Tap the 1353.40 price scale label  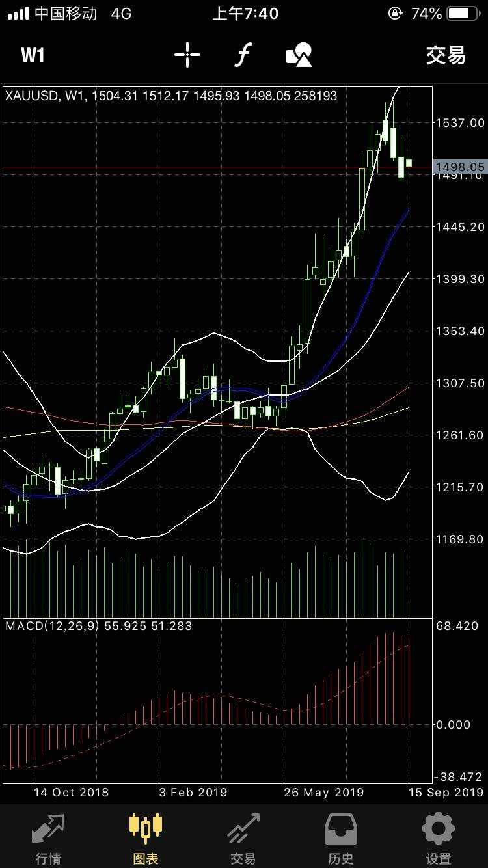click(460, 331)
